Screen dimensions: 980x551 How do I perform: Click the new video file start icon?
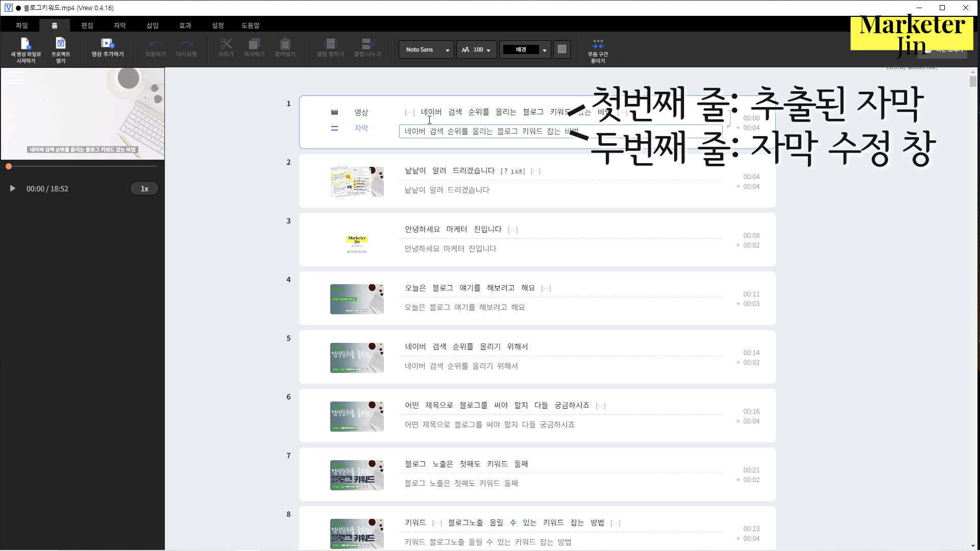(x=26, y=44)
